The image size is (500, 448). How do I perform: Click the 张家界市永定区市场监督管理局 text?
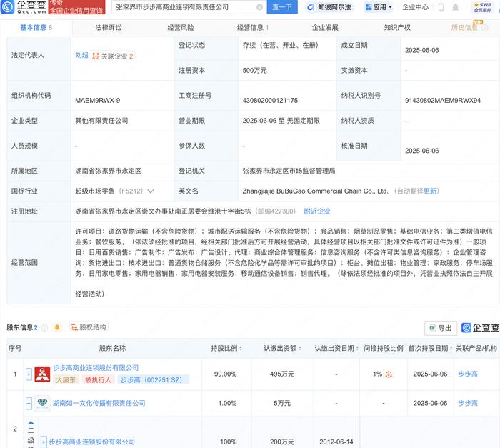tap(289, 171)
